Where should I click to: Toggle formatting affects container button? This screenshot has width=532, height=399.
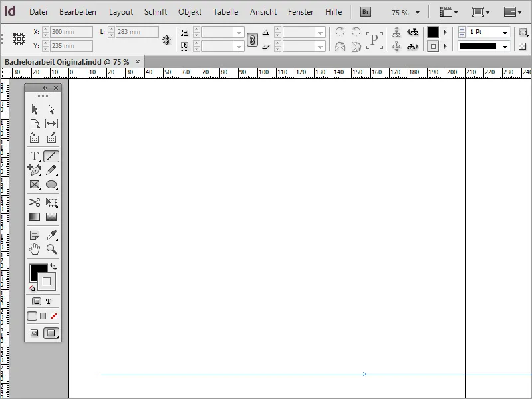click(37, 301)
